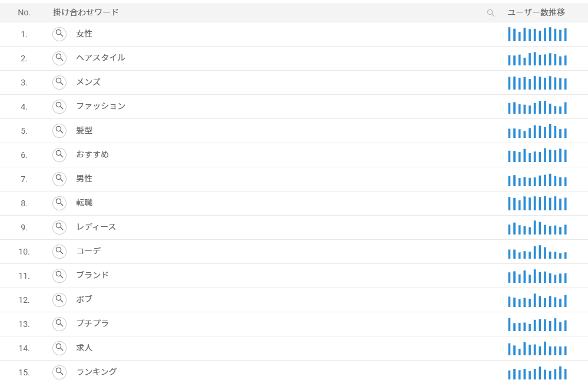
Task: Select the おすすめ keyword text
Action: click(92, 154)
